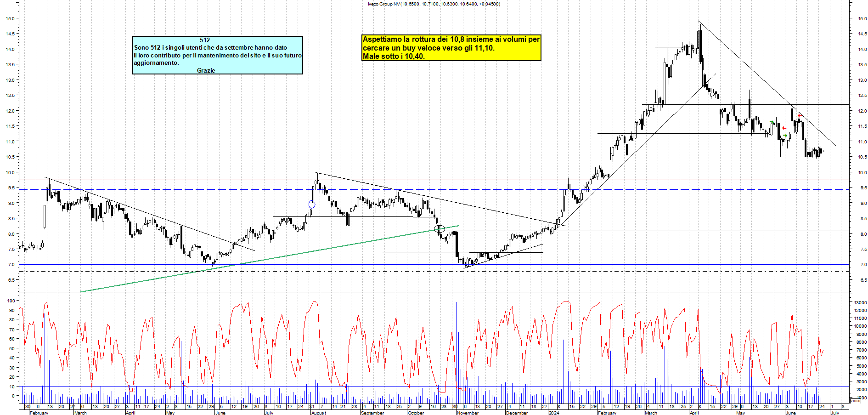Click the Iveco Group NV chart title
Screen dimensions: 868x415
pos(434,4)
